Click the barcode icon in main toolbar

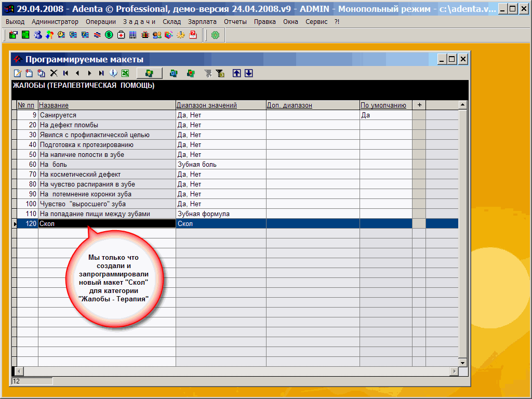coord(133,35)
